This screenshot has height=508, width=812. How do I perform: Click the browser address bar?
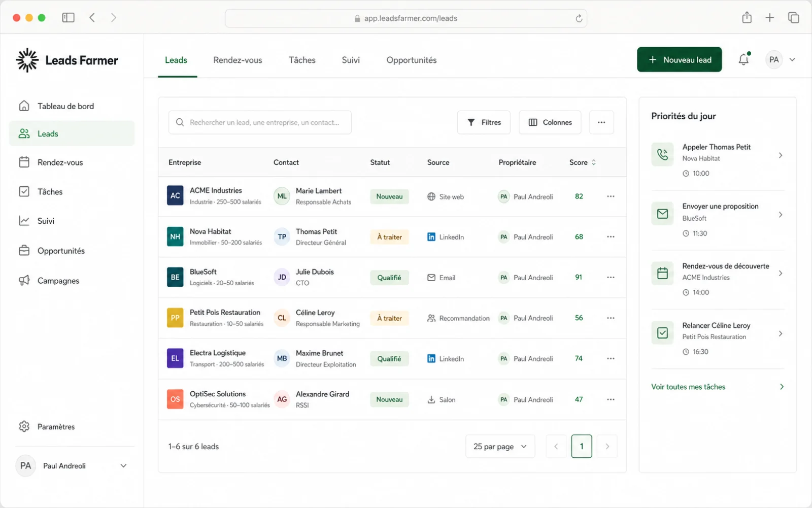point(406,18)
